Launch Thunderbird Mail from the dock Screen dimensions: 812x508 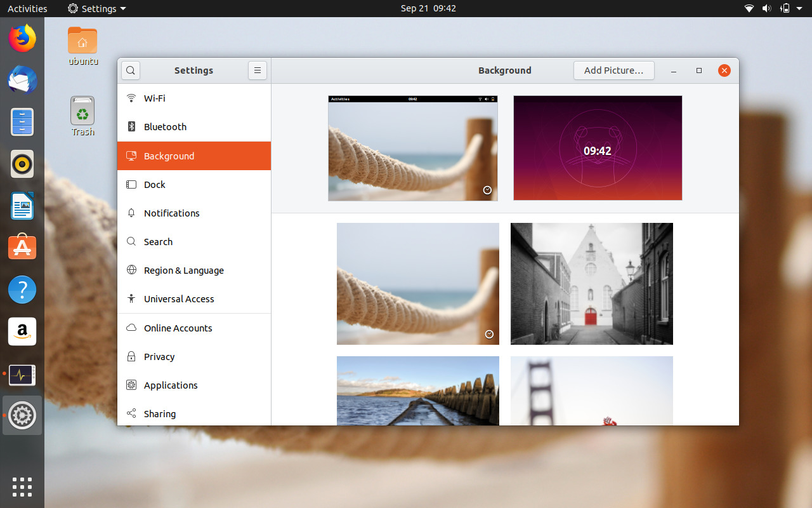pyautogui.click(x=22, y=81)
